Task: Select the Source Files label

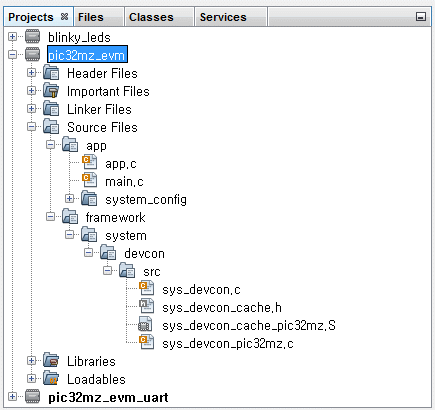Action: tap(102, 127)
